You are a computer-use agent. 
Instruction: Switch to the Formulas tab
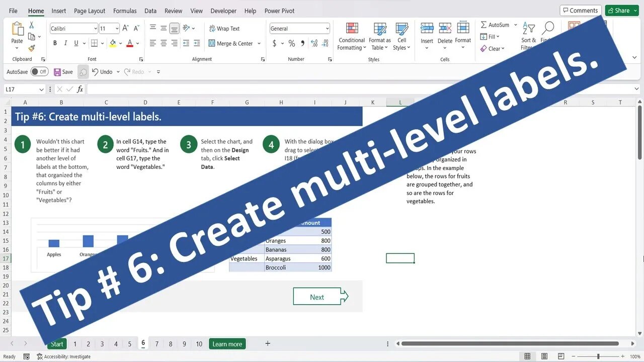(125, 11)
